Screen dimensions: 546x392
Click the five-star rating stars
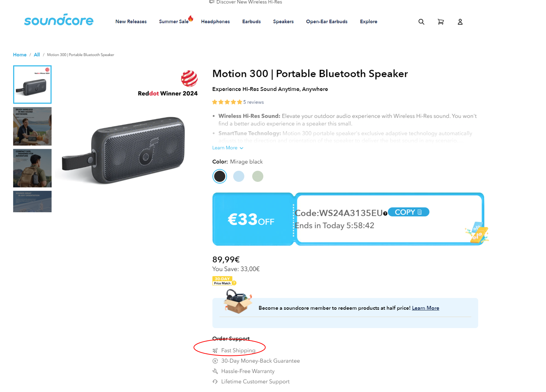(227, 102)
